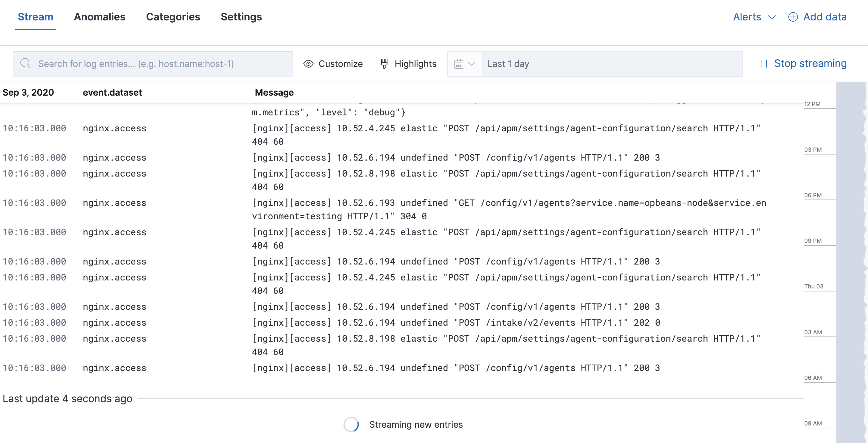Click the streaming spinner at the bottom
Screen dimensions: 868x443
(351, 425)
